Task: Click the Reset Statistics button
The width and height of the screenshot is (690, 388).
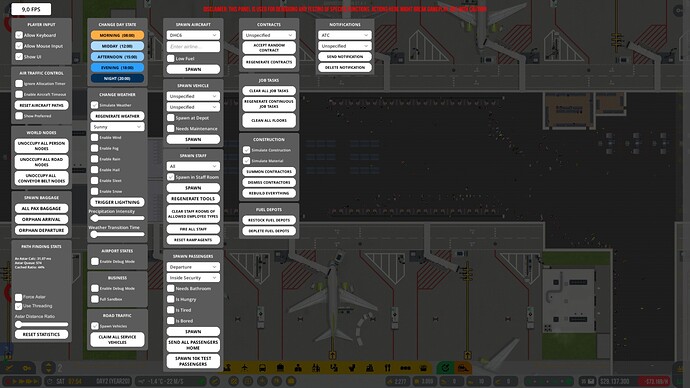Action: point(41,334)
